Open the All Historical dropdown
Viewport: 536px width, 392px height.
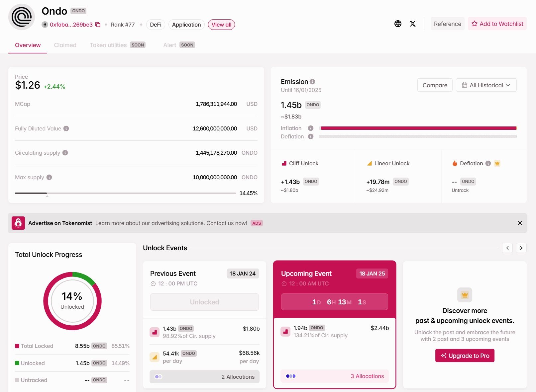[x=486, y=85]
